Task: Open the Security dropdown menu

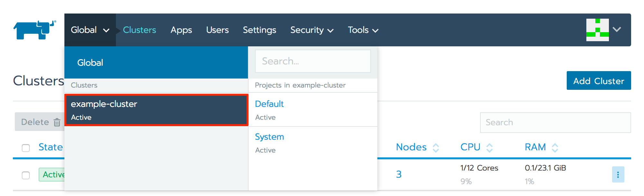Action: point(311,30)
